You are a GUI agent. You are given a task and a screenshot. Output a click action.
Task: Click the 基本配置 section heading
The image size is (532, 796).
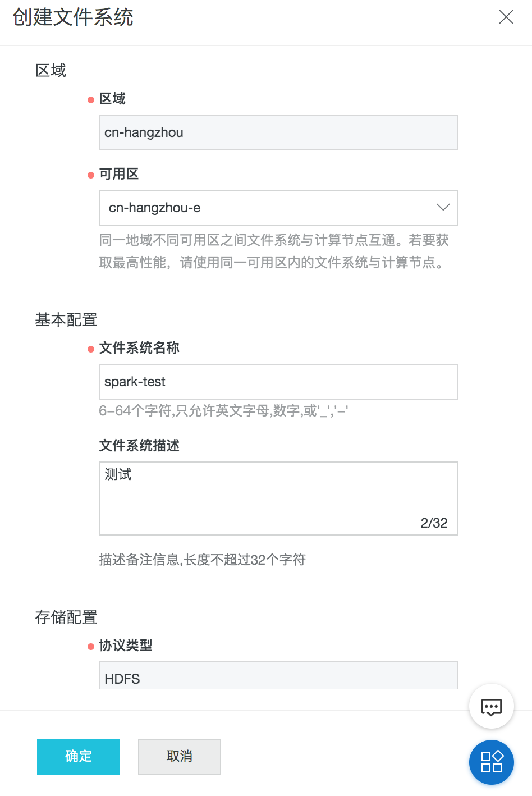coord(66,320)
